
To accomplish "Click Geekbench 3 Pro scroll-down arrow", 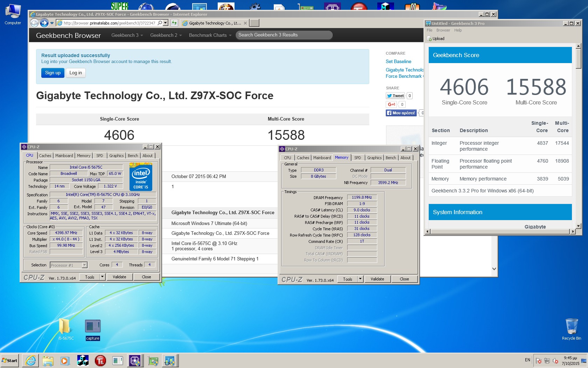I will 578,226.
